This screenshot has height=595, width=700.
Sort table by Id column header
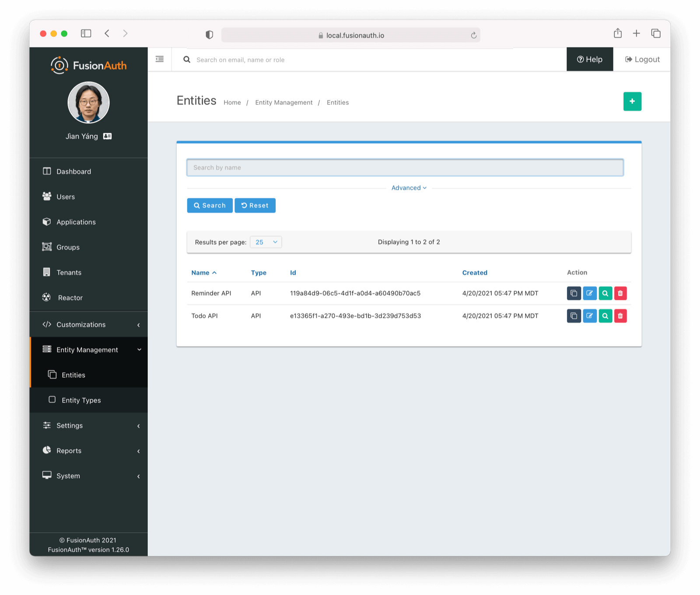[x=293, y=272]
